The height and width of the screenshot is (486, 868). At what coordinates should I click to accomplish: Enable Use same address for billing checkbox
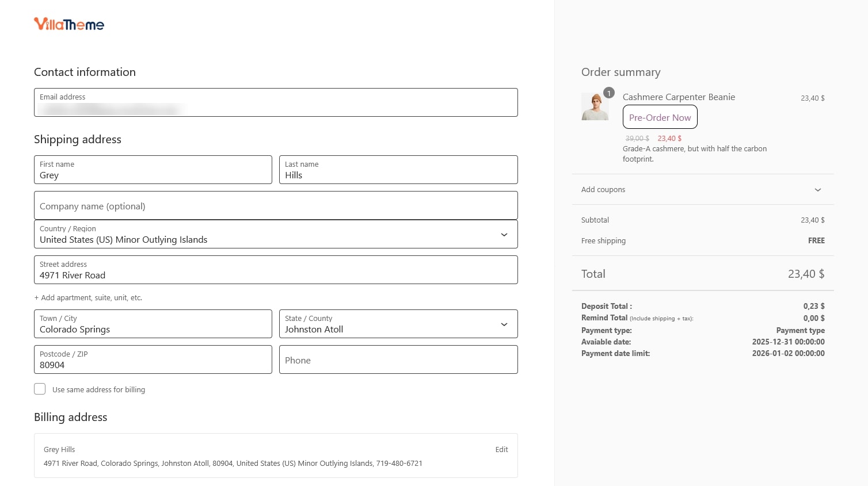(40, 389)
